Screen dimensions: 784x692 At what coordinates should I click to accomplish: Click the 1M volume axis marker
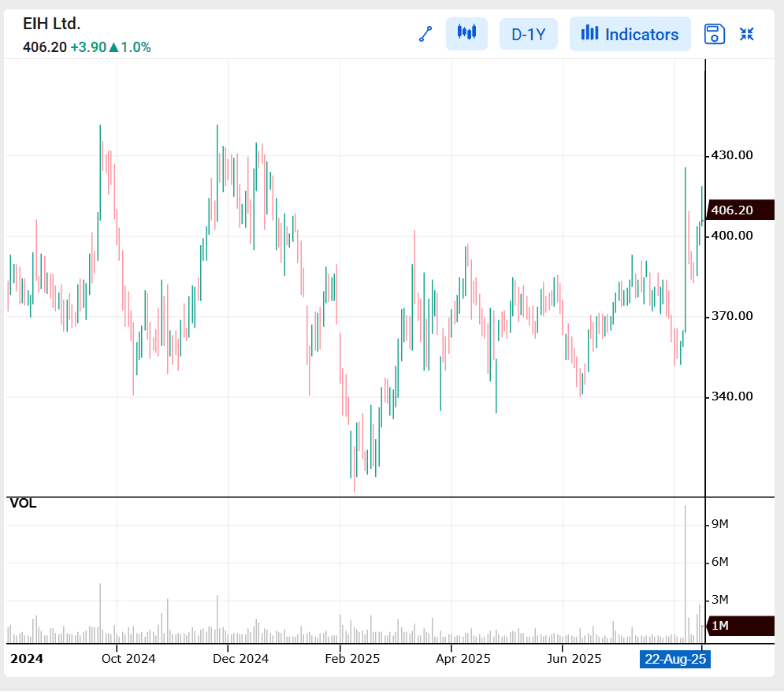pos(741,626)
